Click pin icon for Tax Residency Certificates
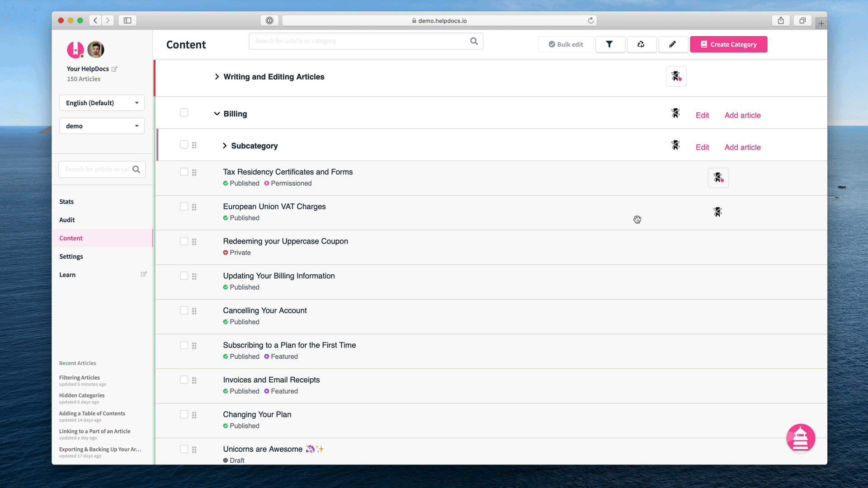 718,178
